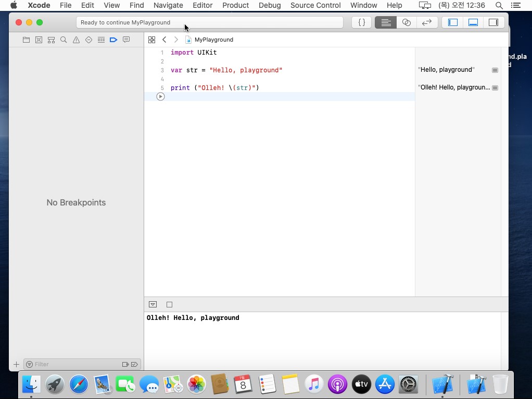
Task: Open the Help menu
Action: [394, 5]
